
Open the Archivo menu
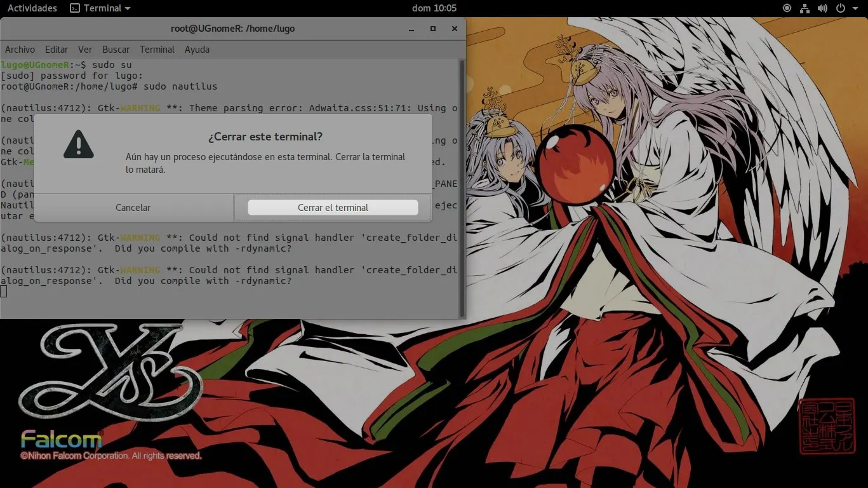point(20,49)
